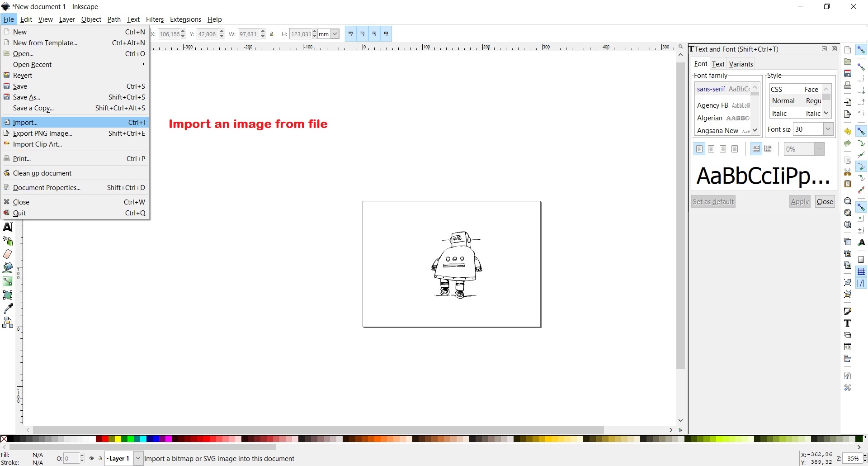
Task: Open the line spacing 0% dropdown
Action: point(819,149)
